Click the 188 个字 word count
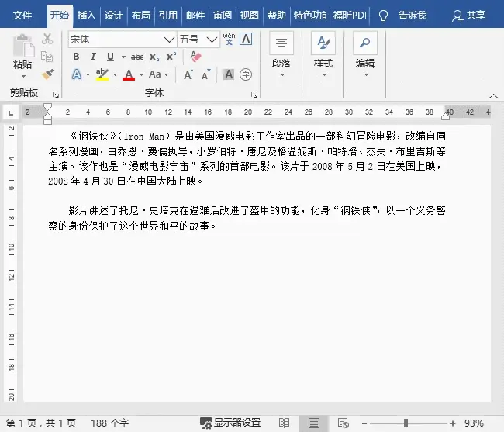The image size is (504, 432). [109, 423]
